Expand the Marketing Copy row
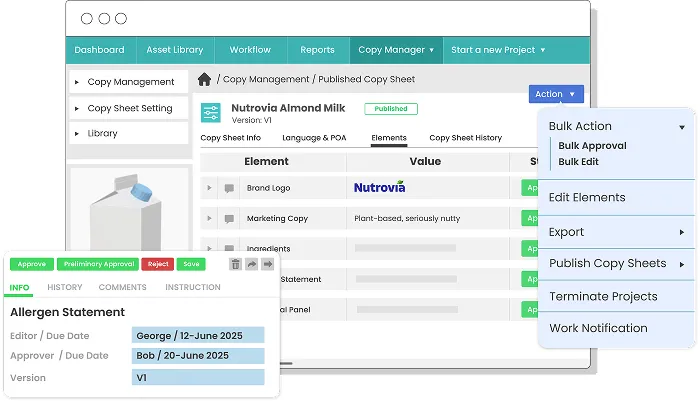Image resolution: width=700 pixels, height=402 pixels. 209,218
